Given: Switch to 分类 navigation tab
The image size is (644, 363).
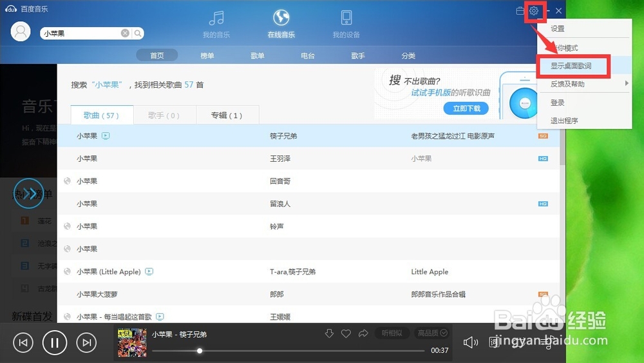Looking at the screenshot, I should [408, 55].
